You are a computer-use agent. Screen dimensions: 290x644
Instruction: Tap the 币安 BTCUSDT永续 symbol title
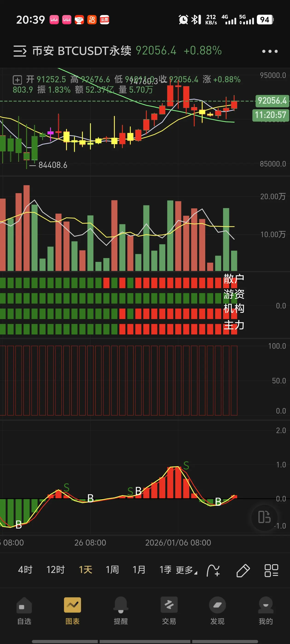(x=81, y=51)
